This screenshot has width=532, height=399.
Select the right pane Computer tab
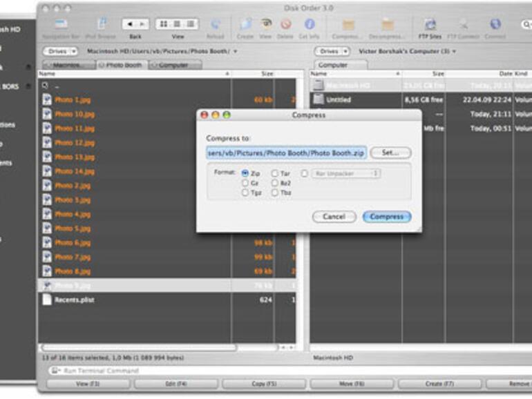point(341,65)
